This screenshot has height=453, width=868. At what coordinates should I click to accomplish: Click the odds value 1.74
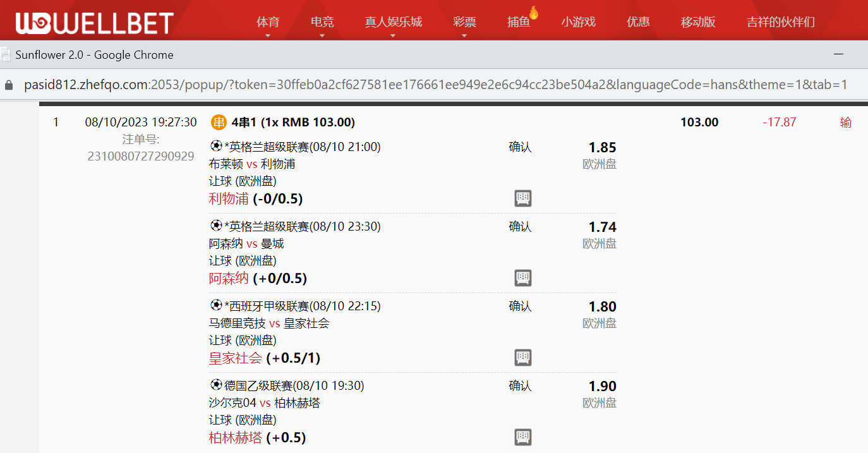coord(602,227)
